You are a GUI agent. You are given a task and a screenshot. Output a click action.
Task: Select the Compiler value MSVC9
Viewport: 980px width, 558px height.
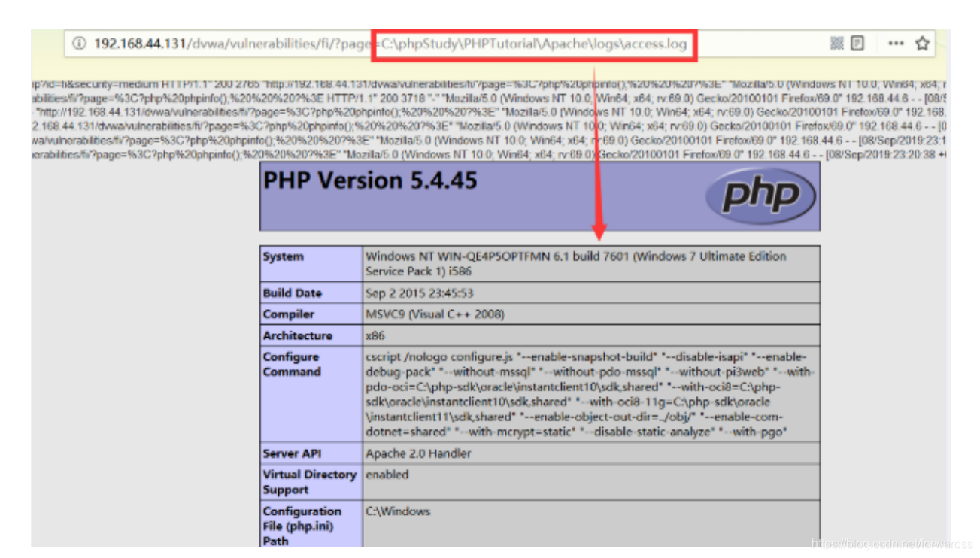435,314
